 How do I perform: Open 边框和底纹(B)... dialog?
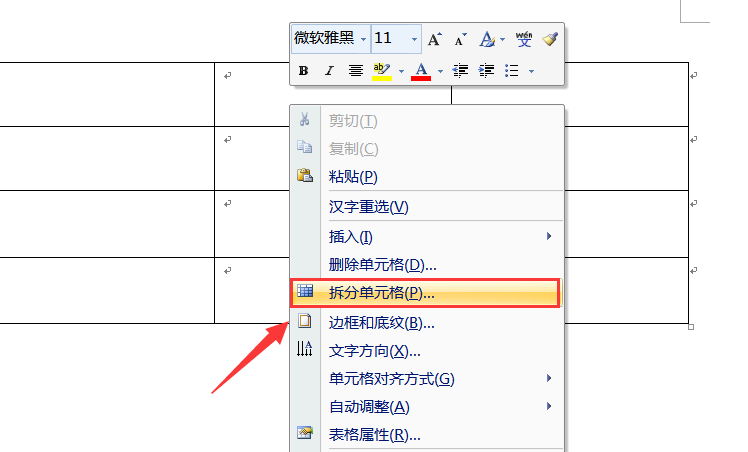427,323
